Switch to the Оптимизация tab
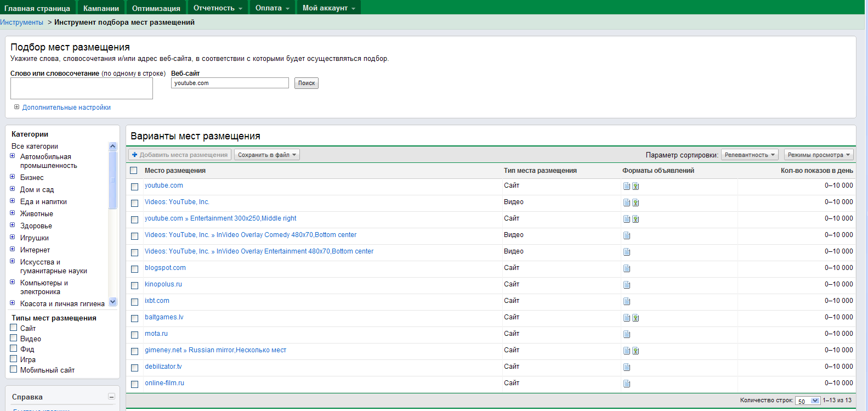 (156, 8)
